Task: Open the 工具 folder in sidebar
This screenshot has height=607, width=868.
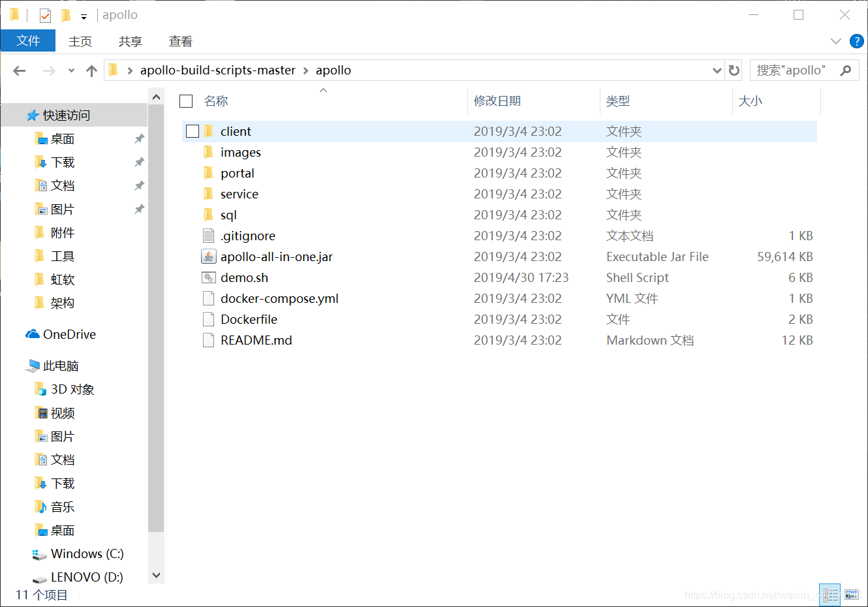Action: pyautogui.click(x=63, y=257)
